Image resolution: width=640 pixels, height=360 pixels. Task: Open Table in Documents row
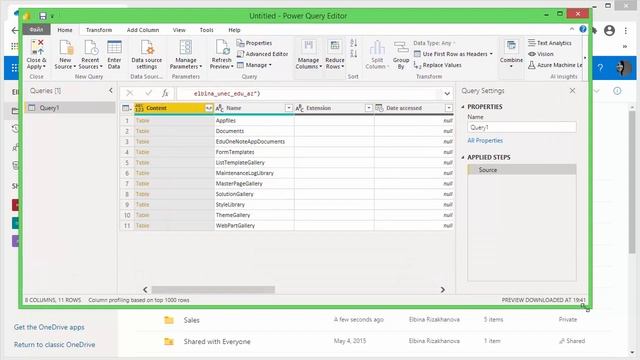point(142,131)
